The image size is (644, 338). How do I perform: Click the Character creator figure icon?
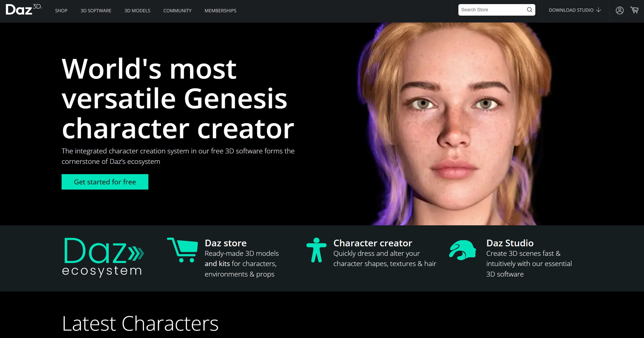tap(316, 250)
